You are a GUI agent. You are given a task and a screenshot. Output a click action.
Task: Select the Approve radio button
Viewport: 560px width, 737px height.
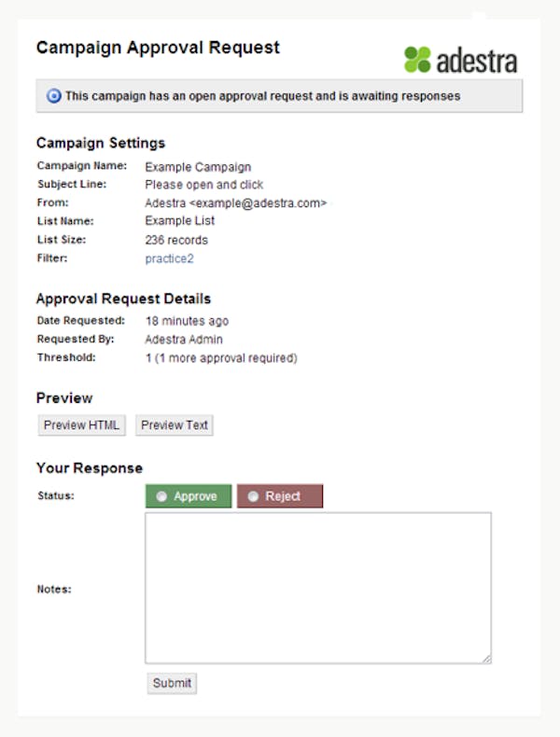(162, 496)
